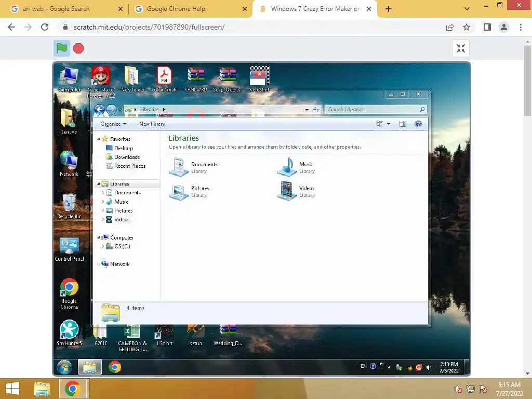Open the Organize dropdown menu
Image resolution: width=532 pixels, height=399 pixels.
tap(113, 124)
